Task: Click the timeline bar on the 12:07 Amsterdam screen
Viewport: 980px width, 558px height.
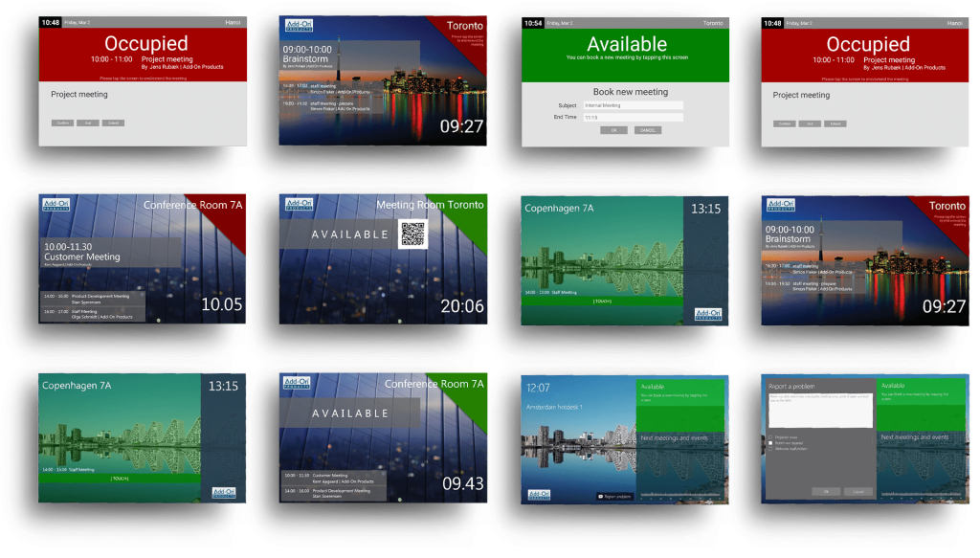Action: point(681,495)
